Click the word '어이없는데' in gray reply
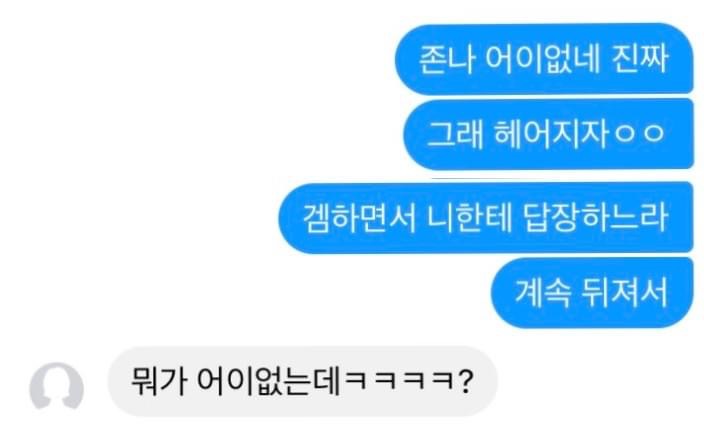 tap(268, 381)
